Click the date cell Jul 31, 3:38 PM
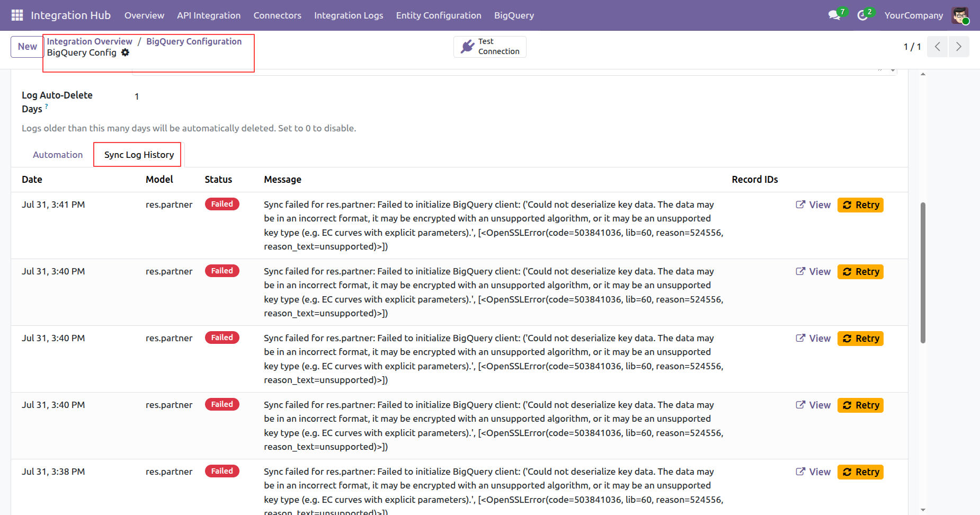980x515 pixels. [53, 472]
